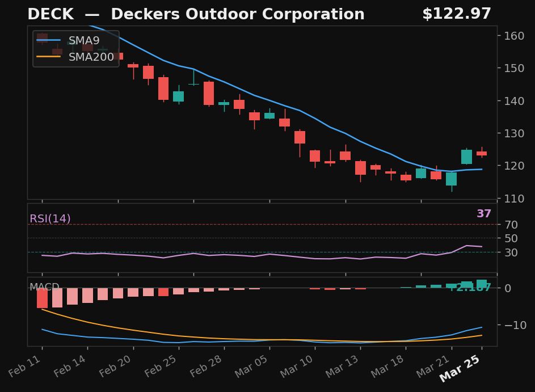The image size is (535, 392).
Task: Click the MACD −10 axis label
Action: click(515, 325)
